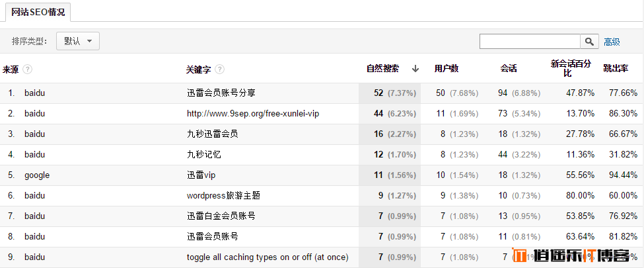Click help icon next to 关键字
This screenshot has width=644, height=268.
point(219,69)
